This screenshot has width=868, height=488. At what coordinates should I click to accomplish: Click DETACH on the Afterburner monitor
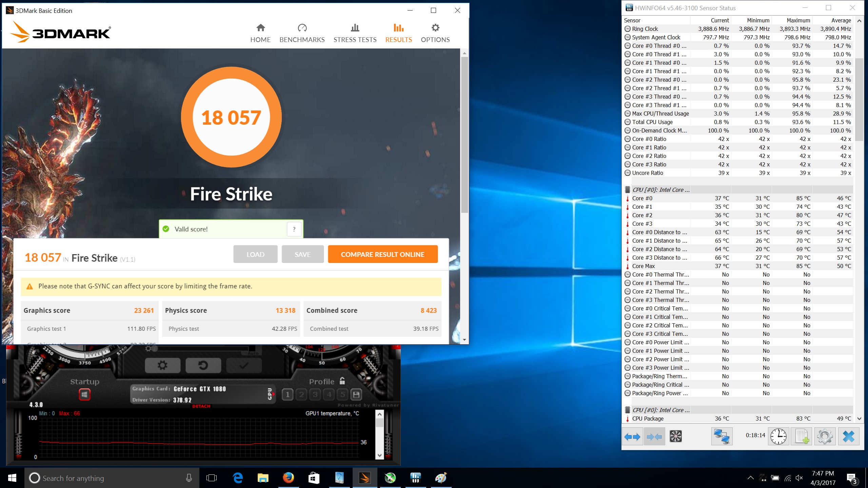201,406
